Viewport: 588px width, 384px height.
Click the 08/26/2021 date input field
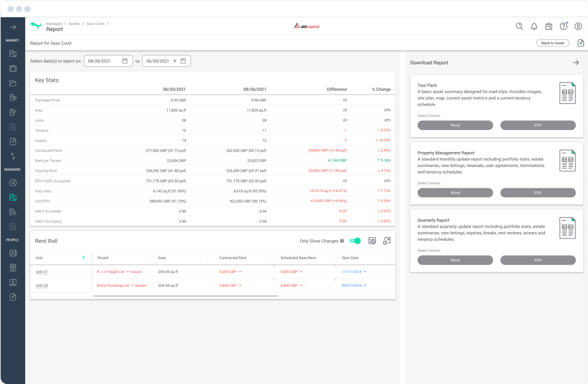[x=108, y=61]
